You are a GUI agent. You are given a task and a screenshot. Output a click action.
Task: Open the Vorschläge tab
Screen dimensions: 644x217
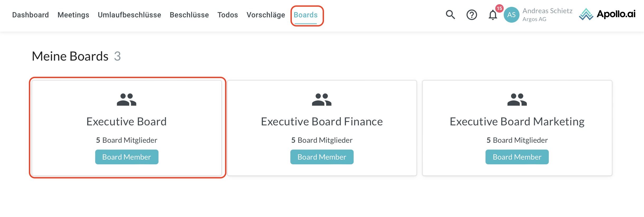coord(266,15)
